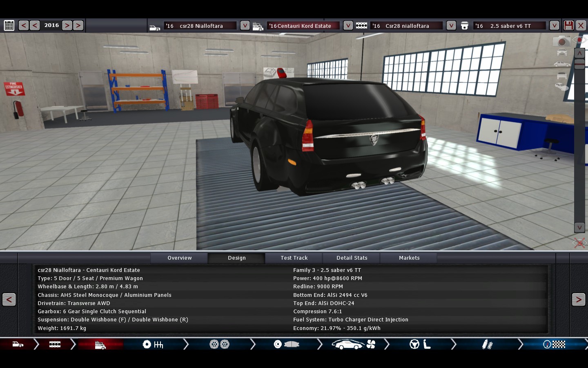Go to the suspension spring step
Image resolution: width=588 pixels, height=368 pixels.
[487, 345]
